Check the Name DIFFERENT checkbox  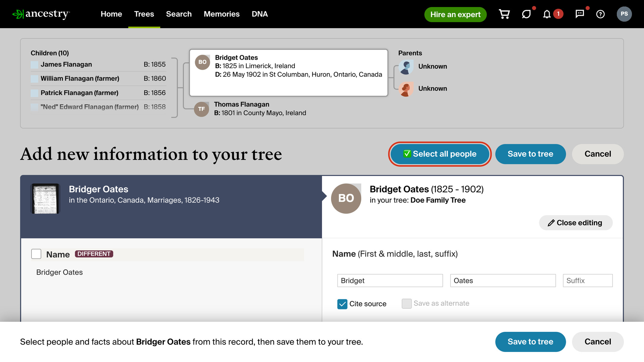(36, 254)
